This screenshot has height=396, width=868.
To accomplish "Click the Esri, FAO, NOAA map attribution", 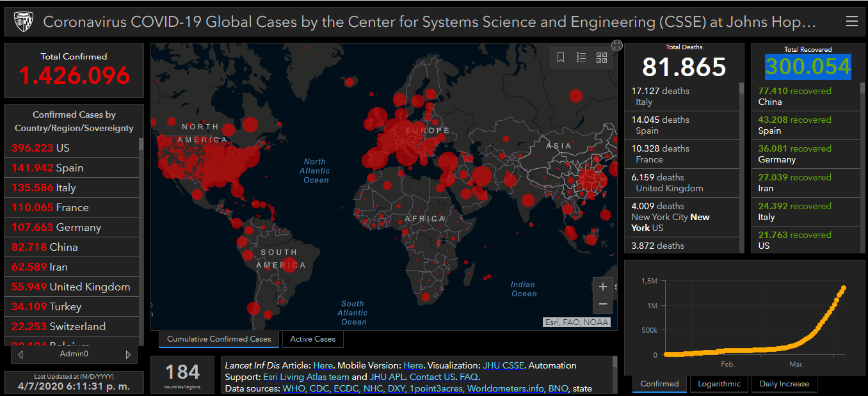I will tap(577, 322).
